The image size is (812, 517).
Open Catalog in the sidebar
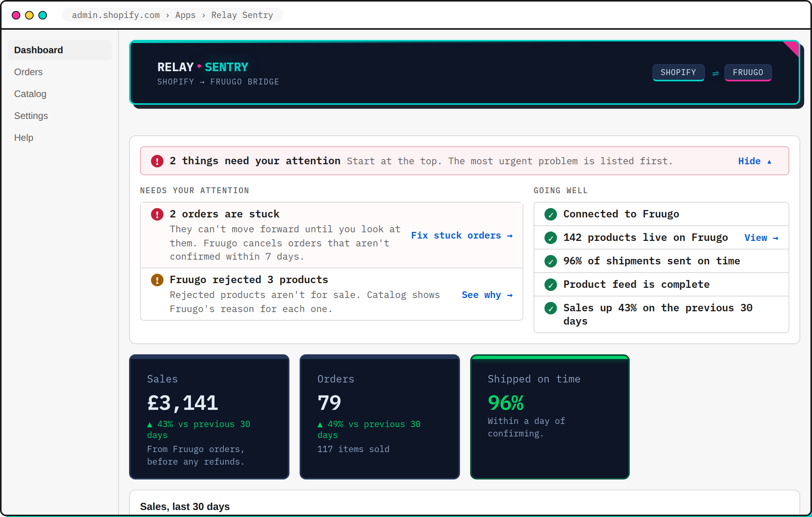pyautogui.click(x=60, y=94)
